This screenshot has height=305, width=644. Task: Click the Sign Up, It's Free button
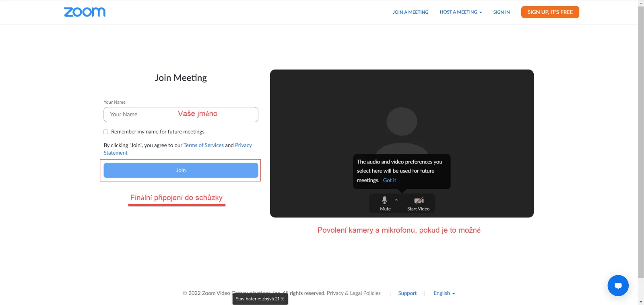click(550, 12)
